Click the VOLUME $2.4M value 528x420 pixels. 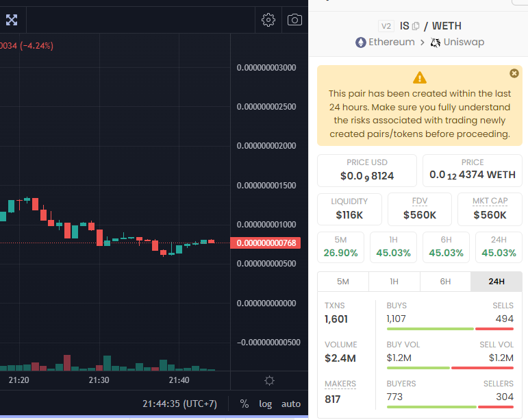(x=340, y=358)
